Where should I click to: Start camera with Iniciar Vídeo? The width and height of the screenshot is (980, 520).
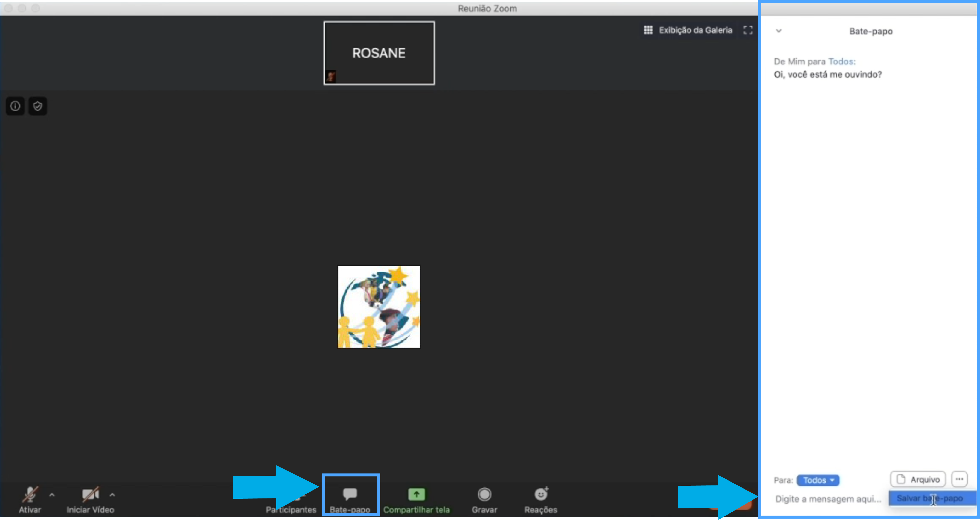coord(91,500)
